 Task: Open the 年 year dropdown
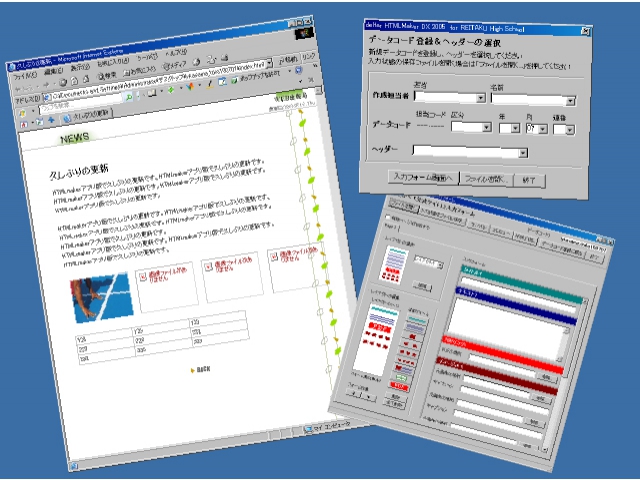click(x=509, y=128)
